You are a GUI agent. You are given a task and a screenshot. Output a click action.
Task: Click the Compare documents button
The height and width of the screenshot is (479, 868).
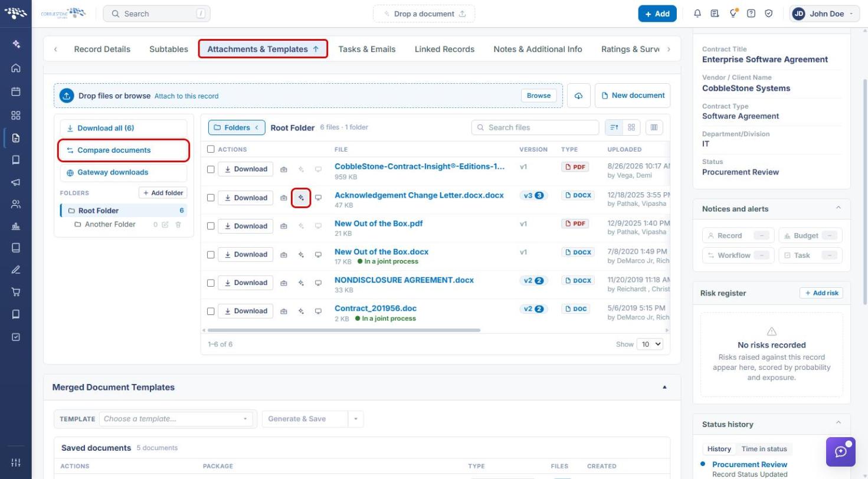[123, 150]
